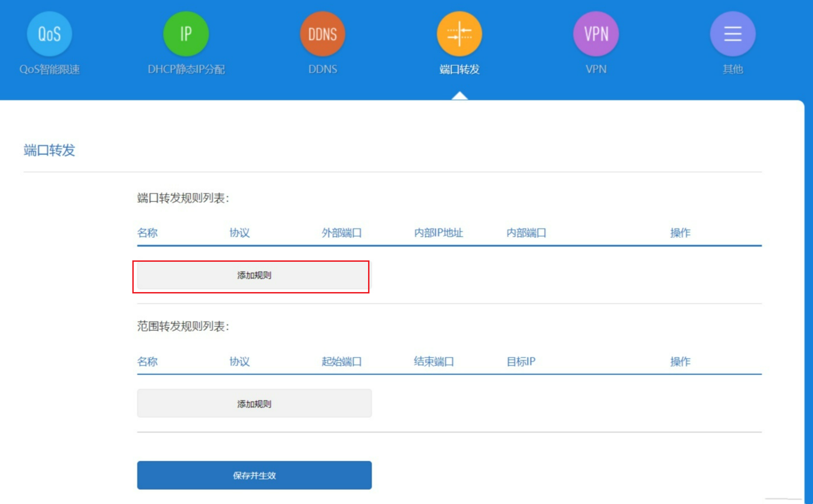Click the 内部IP地址 column header

pyautogui.click(x=439, y=233)
